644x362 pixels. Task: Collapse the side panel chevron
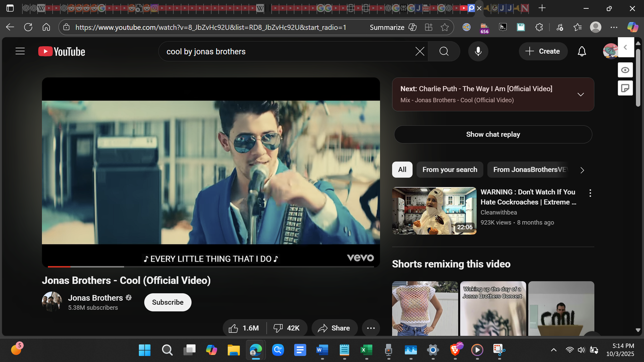coord(625,47)
